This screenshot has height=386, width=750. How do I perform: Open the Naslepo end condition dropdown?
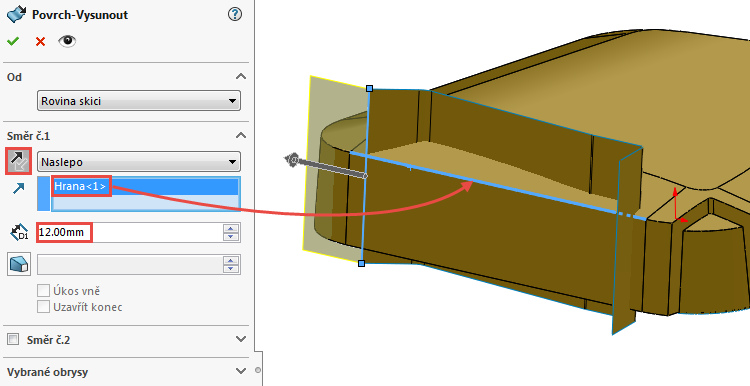point(139,162)
